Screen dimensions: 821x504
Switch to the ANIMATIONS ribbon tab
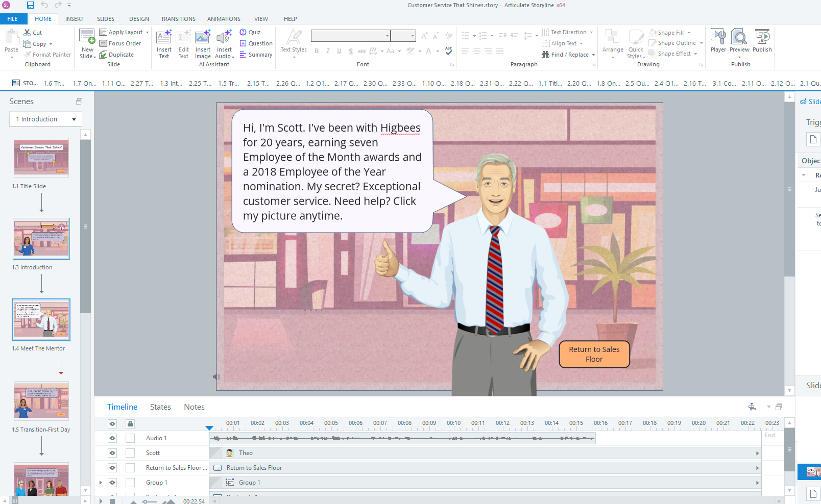tap(224, 19)
